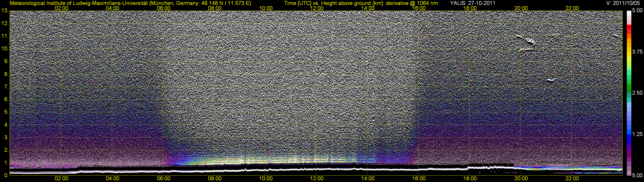The height and width of the screenshot is (182, 644).
Task: Click the 5.00 label at the mauve end of color scale
Action: (x=638, y=176)
